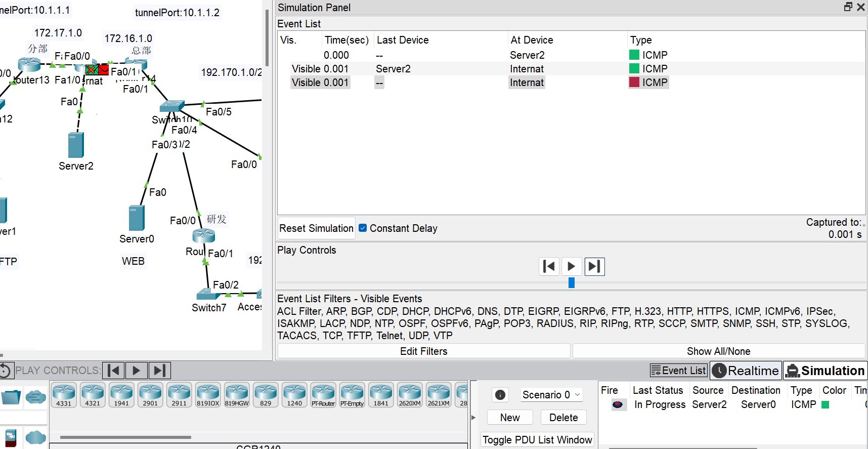Click the Server2 icon in topology

76,145
